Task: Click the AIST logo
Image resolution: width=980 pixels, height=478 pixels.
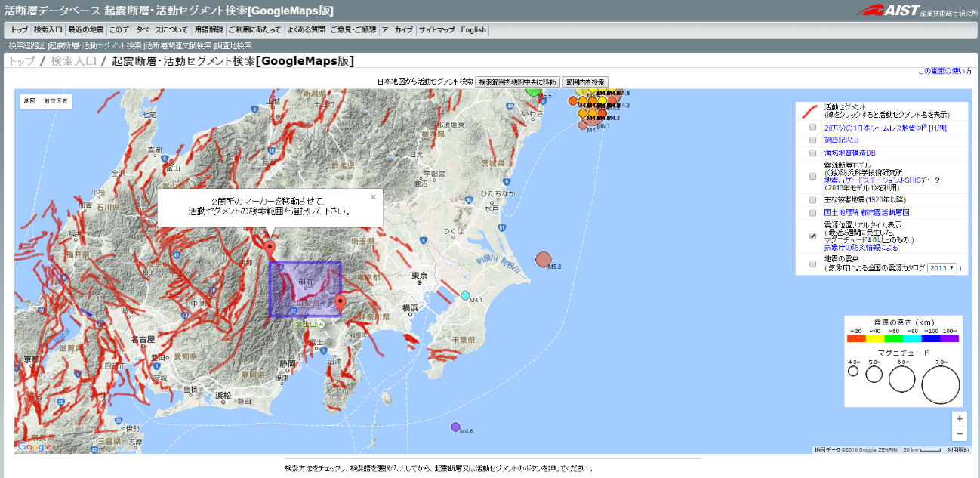Action: (915, 11)
